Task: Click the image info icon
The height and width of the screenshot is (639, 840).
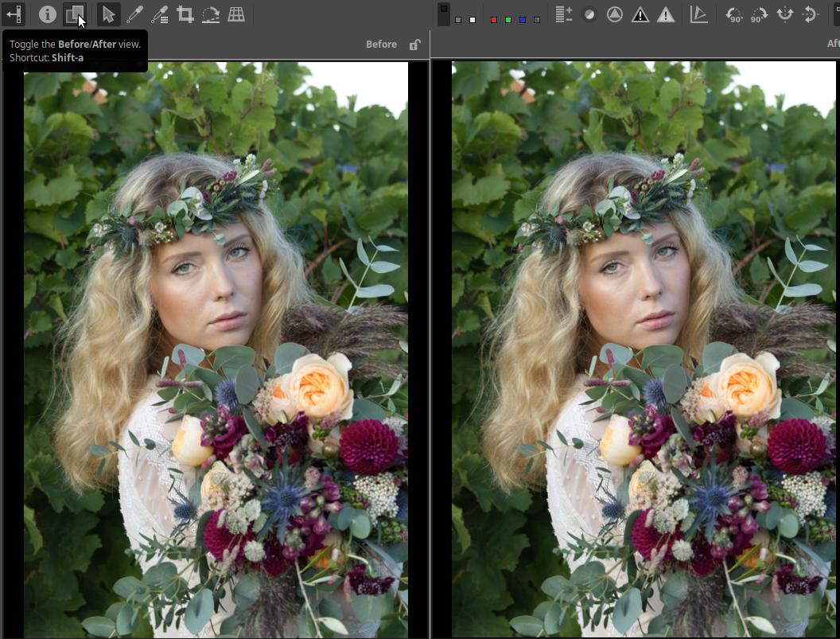Action: (x=48, y=14)
